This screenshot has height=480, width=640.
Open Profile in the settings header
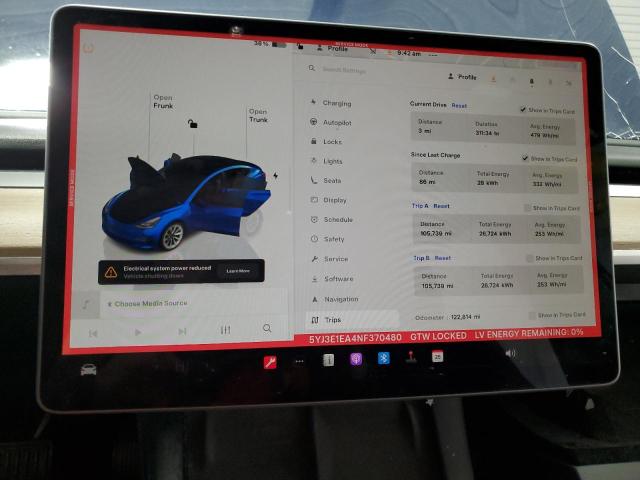click(x=462, y=77)
